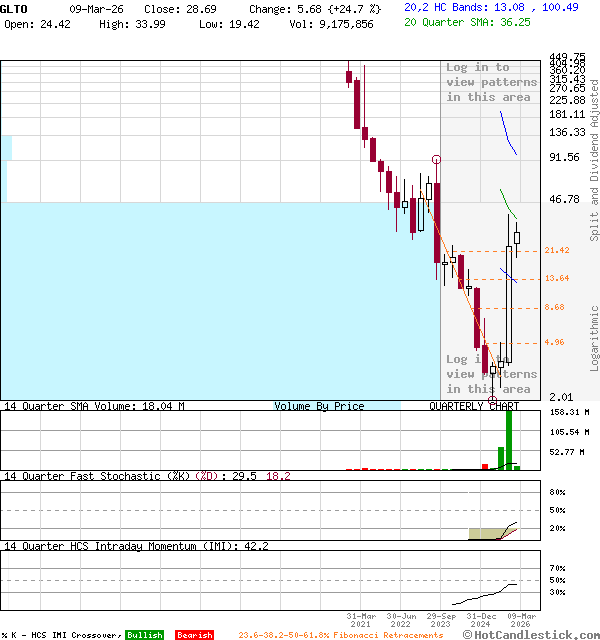This screenshot has width=600, height=640.
Task: Click the latest white candlestick near 28.69
Action: click(x=517, y=237)
